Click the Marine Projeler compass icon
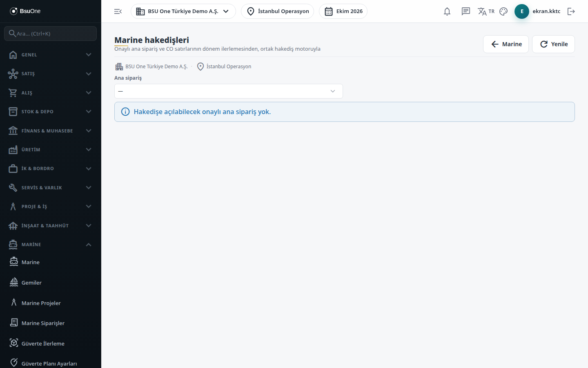The image size is (588, 368). coord(14,303)
